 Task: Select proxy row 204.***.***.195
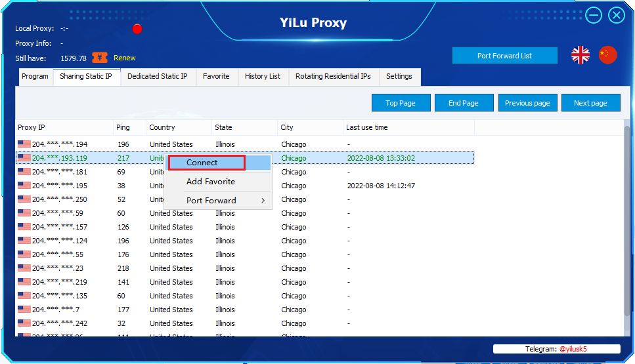(x=245, y=185)
